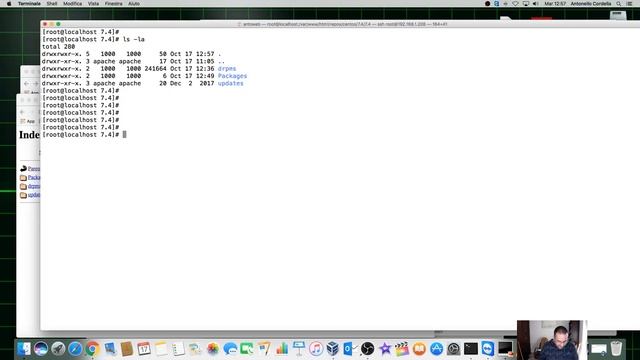Viewport: 640px width, 360px height.
Task: Open Messages app in the Dock
Action: click(x=230, y=349)
